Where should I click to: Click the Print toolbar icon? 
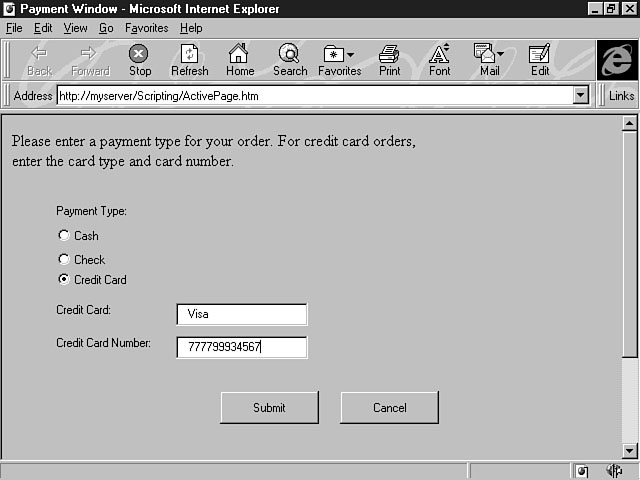click(x=389, y=54)
